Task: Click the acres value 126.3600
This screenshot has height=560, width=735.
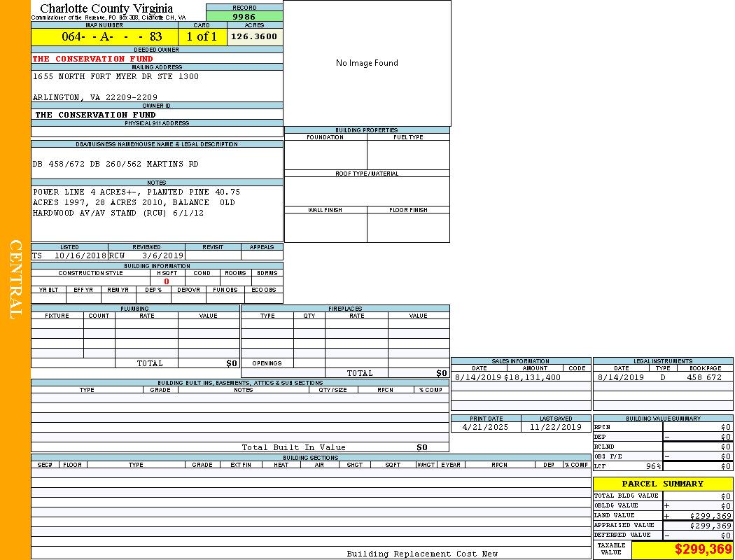Action: coord(254,36)
